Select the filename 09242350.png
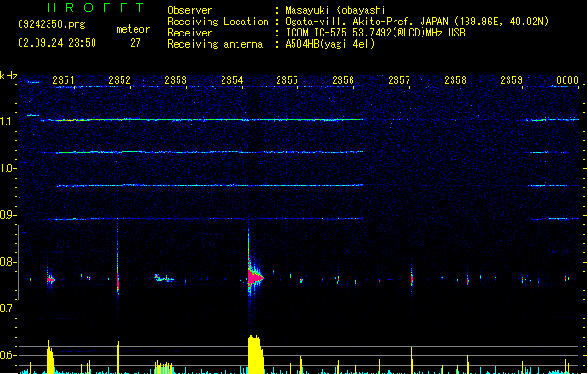 pyautogui.click(x=51, y=24)
